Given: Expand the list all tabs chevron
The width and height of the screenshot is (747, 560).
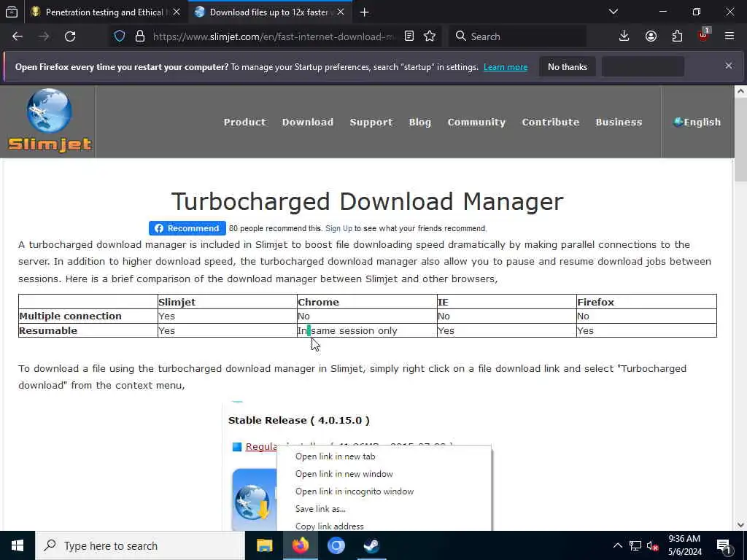Looking at the screenshot, I should tap(614, 12).
